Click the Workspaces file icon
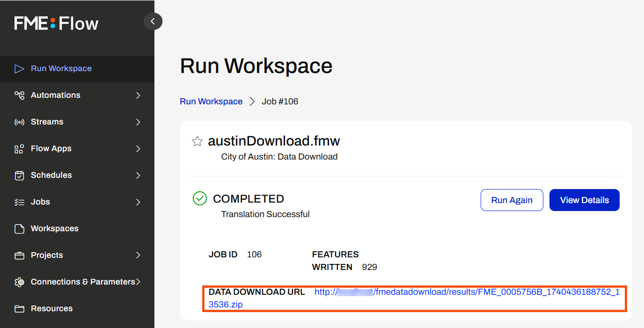This screenshot has height=328, width=644. 19,229
